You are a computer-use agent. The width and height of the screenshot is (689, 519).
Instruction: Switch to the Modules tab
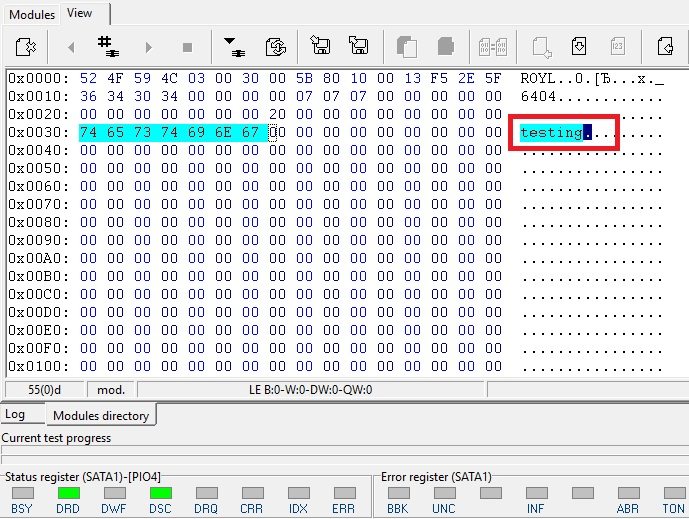[32, 15]
